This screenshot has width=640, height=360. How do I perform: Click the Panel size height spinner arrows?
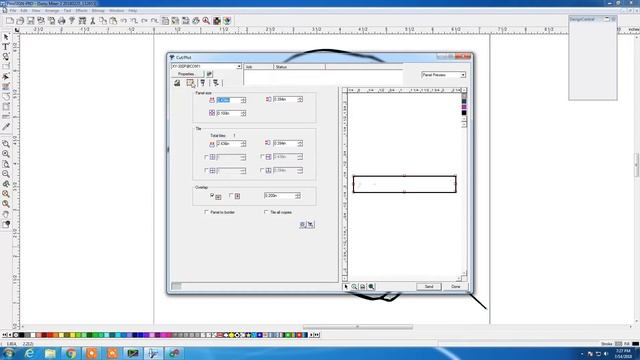pos(300,99)
